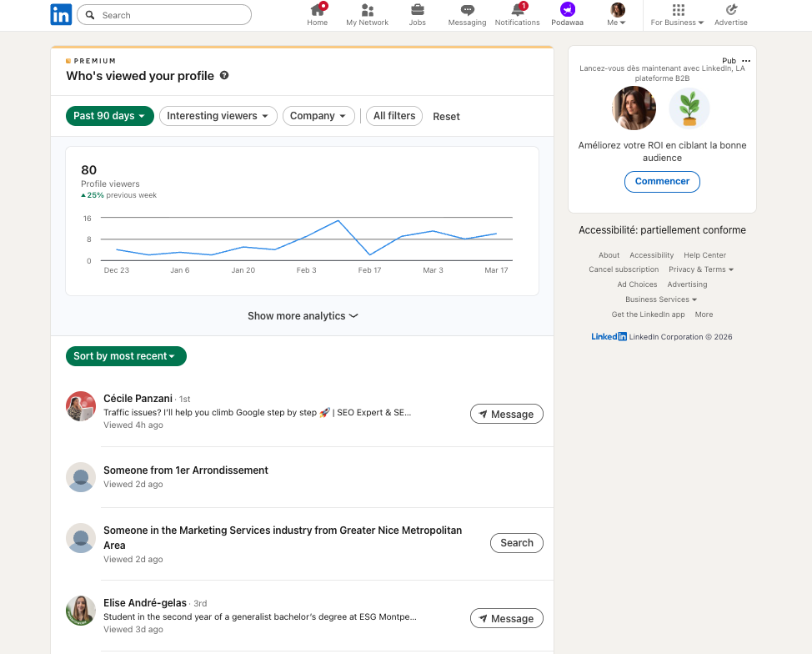
Task: Open the Interesting viewers dropdown
Action: click(x=218, y=116)
